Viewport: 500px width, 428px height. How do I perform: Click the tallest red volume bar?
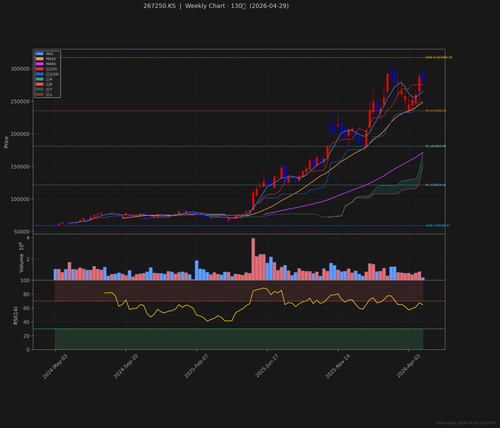coord(253,259)
